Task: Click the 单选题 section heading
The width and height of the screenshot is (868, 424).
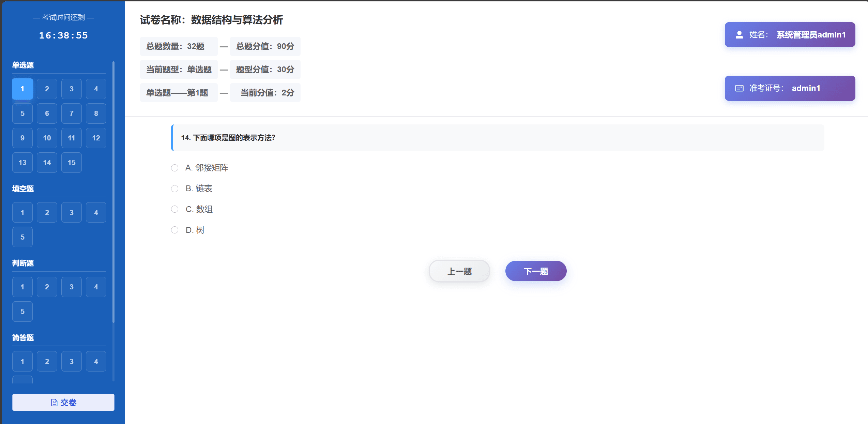Action: [x=23, y=65]
